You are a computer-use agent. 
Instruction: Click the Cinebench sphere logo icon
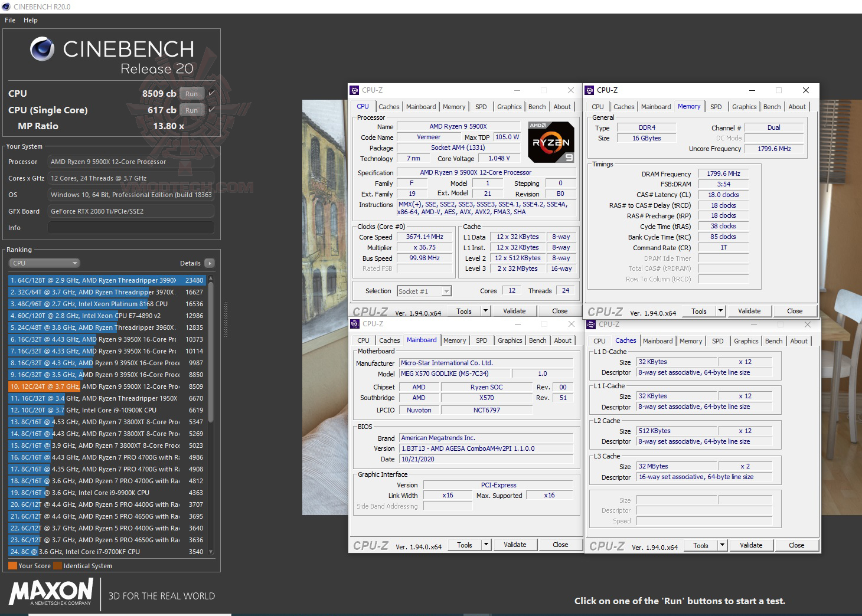pos(42,49)
